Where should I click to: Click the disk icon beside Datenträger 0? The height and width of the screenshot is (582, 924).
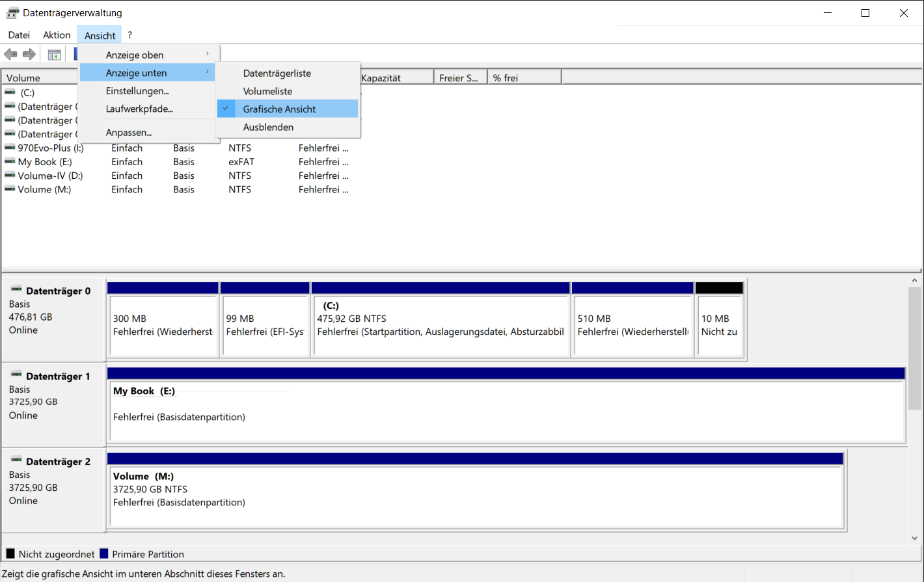pos(16,289)
